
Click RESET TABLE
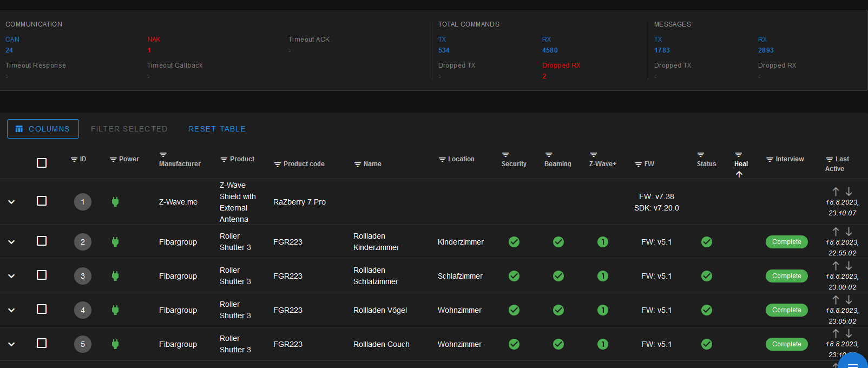tap(216, 129)
